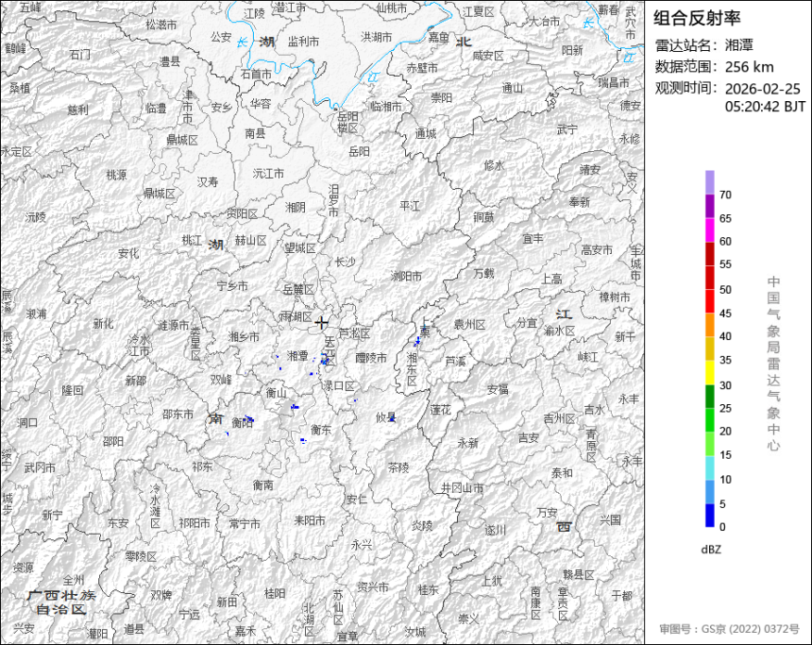Screen dimensions: 812x645
Task: Select the yellow 30–35 dBZ legend swatch
Action: 709,372
